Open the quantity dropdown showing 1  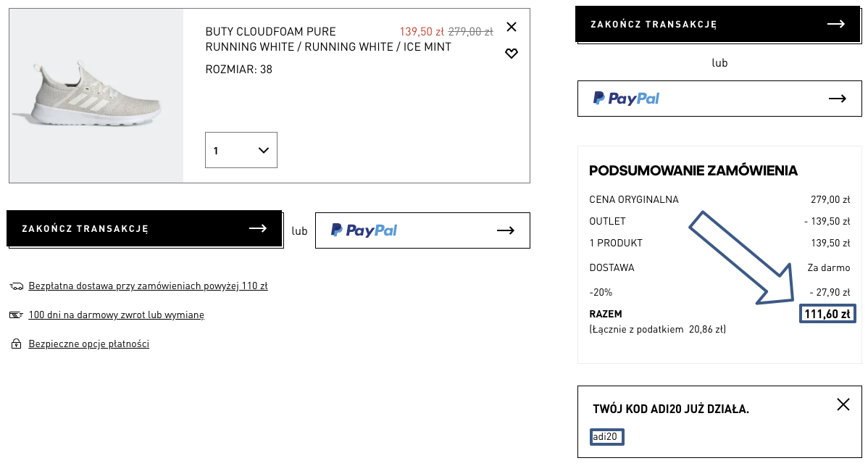pyautogui.click(x=241, y=150)
